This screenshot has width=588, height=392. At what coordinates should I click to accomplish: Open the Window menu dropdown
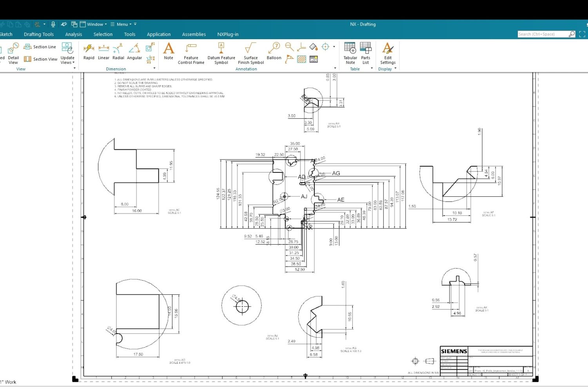(94, 24)
